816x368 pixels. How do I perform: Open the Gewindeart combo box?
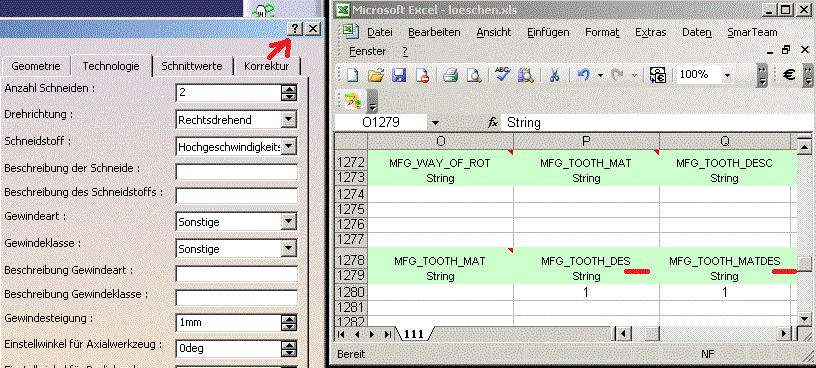click(x=289, y=222)
